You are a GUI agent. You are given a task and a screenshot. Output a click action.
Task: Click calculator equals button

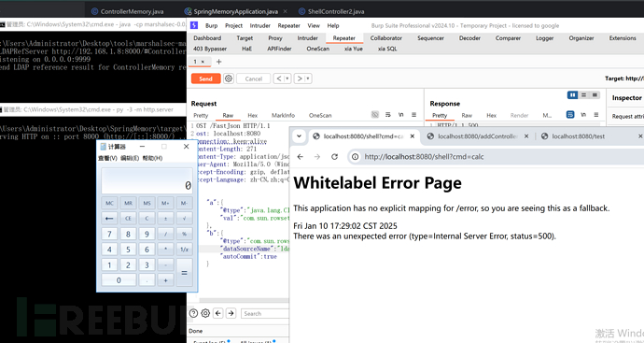184,272
